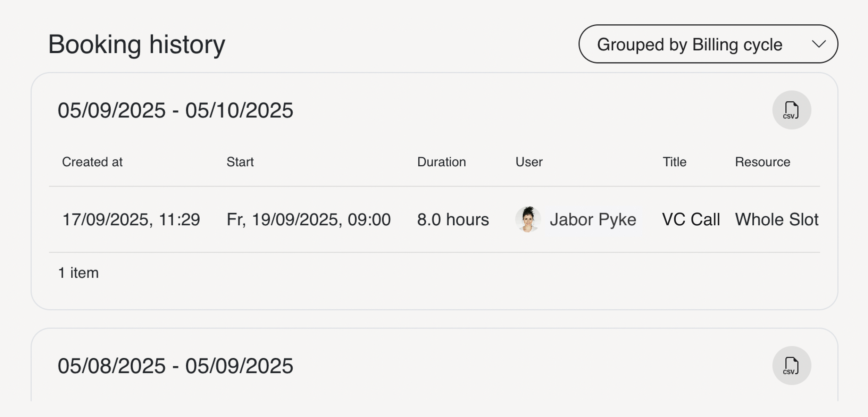
Task: Download CSV for 05/08/2025 - 05/09/2025 cycle
Action: coord(791,366)
